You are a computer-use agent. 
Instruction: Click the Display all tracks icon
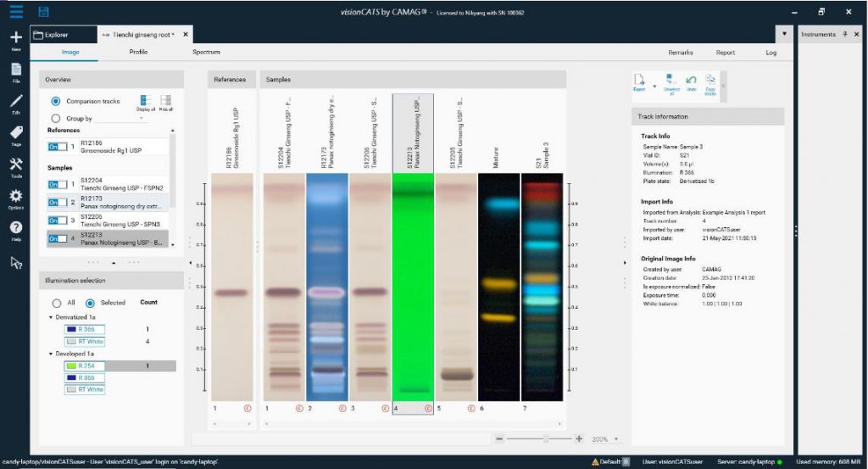145,101
